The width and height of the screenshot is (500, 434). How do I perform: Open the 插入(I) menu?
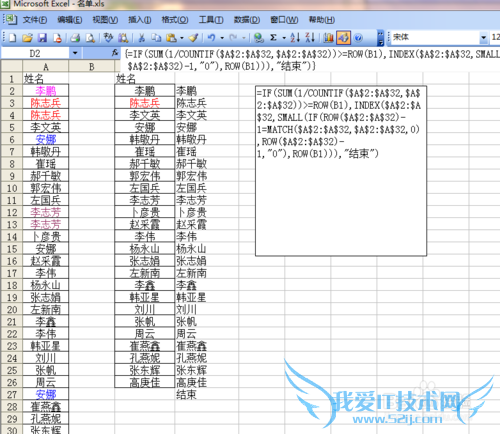pos(140,20)
